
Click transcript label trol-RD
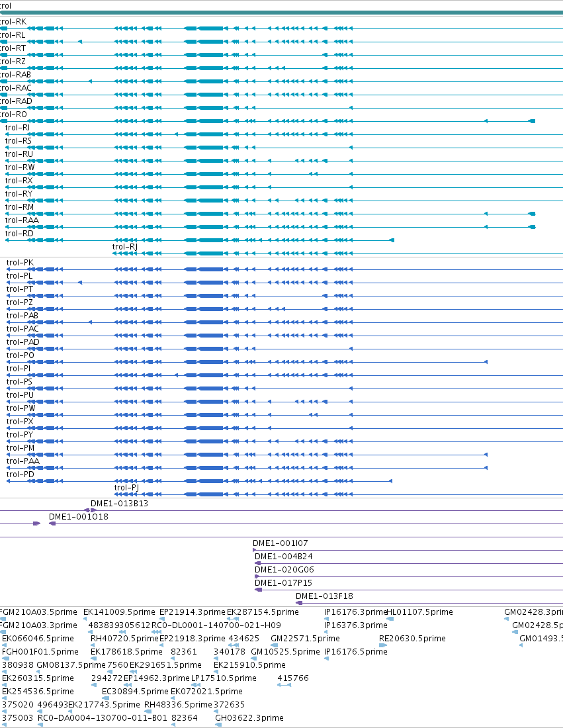click(19, 234)
